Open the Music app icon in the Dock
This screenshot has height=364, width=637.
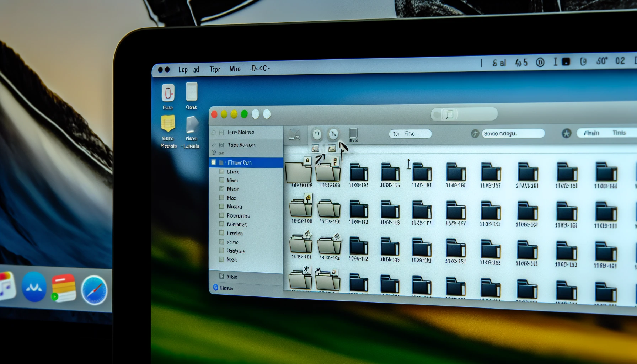pyautogui.click(x=7, y=285)
